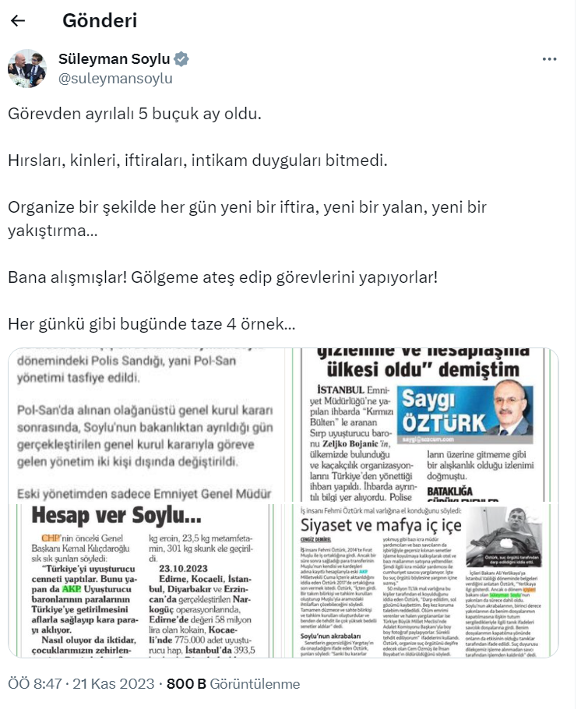View the Siyaset ve mafya iç içe clipping

point(426,580)
